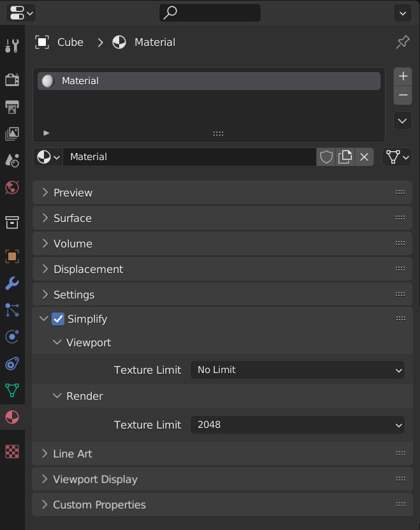Open the Object Data mesh tab
Screen dimensions: 420x530
pyautogui.click(x=12, y=390)
